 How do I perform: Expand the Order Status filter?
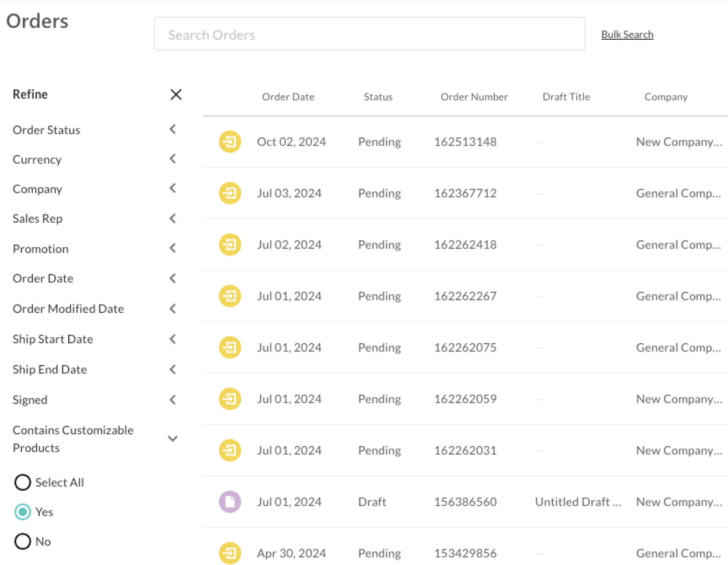[173, 129]
